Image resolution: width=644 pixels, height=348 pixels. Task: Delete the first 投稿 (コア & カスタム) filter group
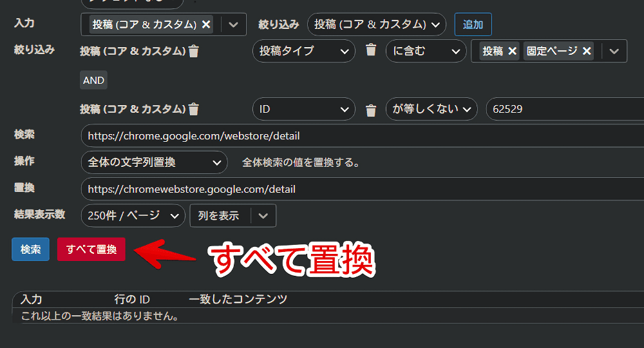pyautogui.click(x=194, y=52)
